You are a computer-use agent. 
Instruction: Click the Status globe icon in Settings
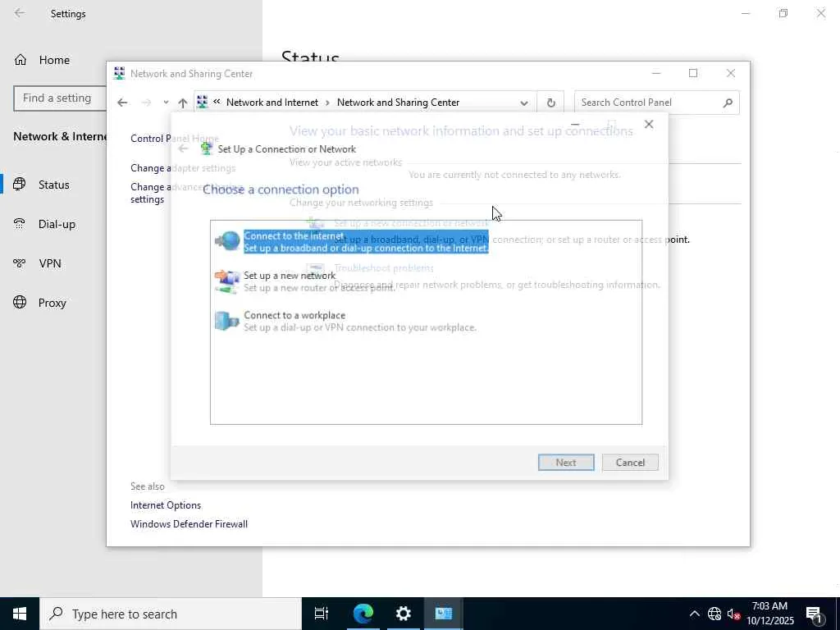20,185
